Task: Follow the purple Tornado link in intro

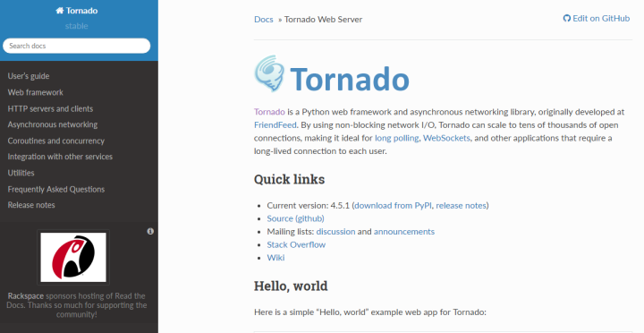Action: tap(269, 112)
